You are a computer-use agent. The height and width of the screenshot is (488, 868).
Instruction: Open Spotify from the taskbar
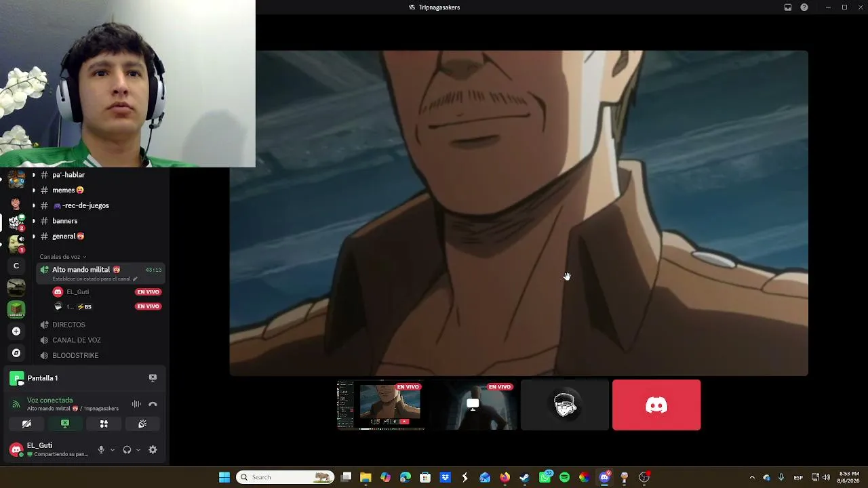564,477
